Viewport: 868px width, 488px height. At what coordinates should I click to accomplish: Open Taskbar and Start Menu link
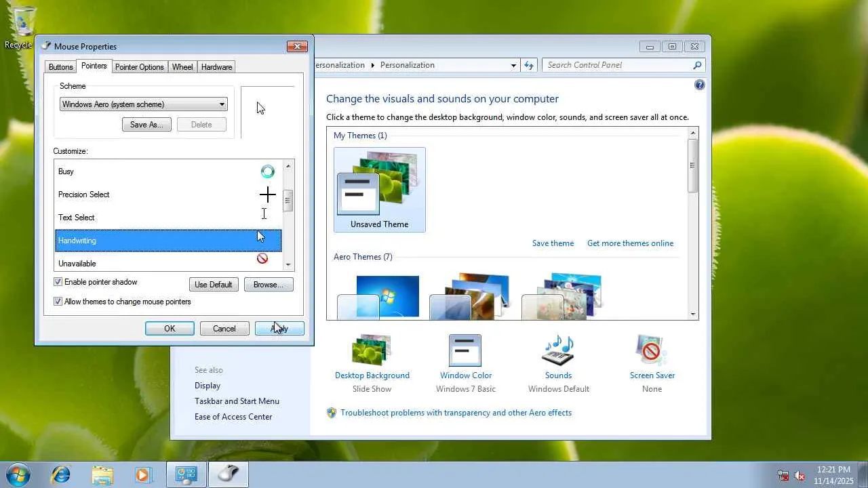coord(237,401)
